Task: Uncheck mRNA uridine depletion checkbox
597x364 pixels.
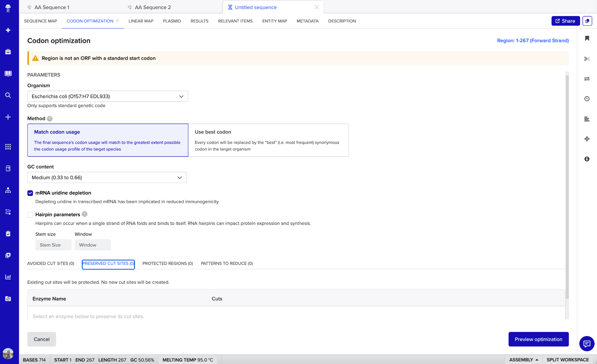Action: 30,193
